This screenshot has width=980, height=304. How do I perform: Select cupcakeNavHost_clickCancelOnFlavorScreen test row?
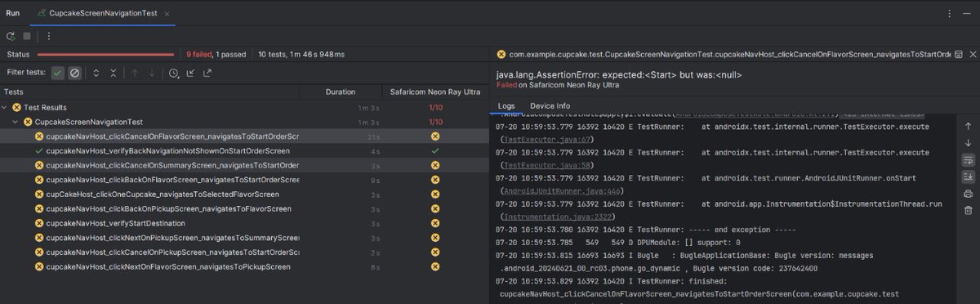[244, 136]
